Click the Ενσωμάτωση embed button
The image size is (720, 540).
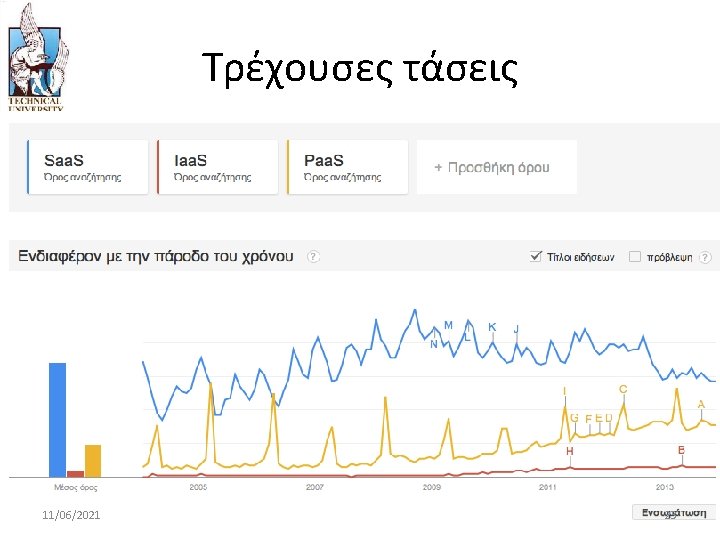point(673,512)
